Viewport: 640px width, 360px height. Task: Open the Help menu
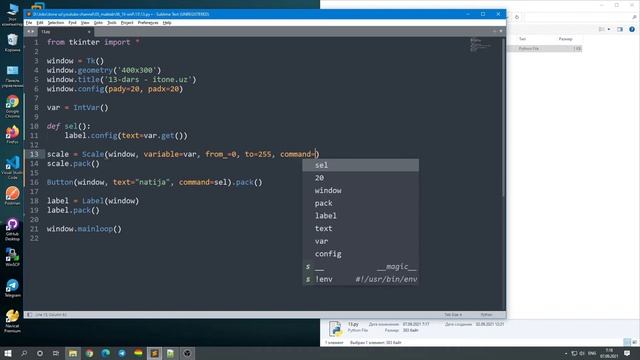click(x=167, y=23)
